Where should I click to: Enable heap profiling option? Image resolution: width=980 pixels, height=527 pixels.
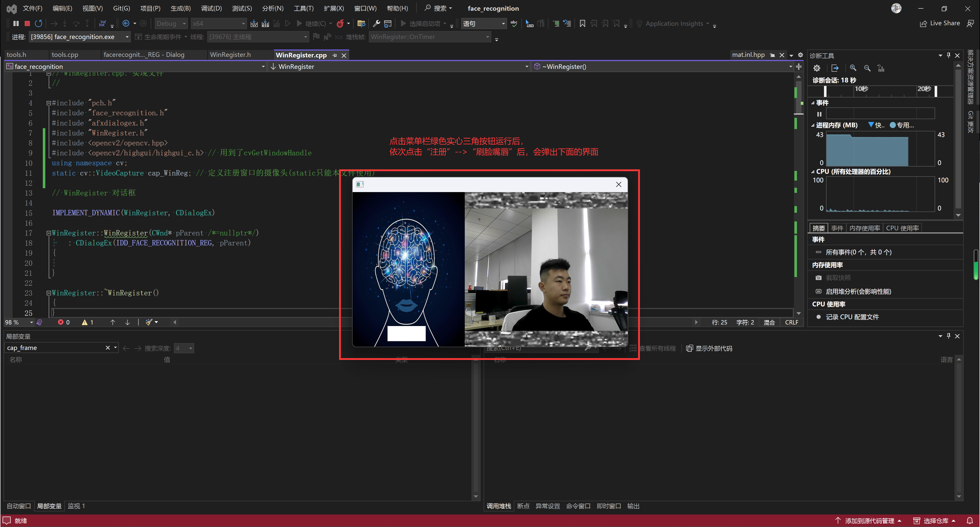(858, 292)
